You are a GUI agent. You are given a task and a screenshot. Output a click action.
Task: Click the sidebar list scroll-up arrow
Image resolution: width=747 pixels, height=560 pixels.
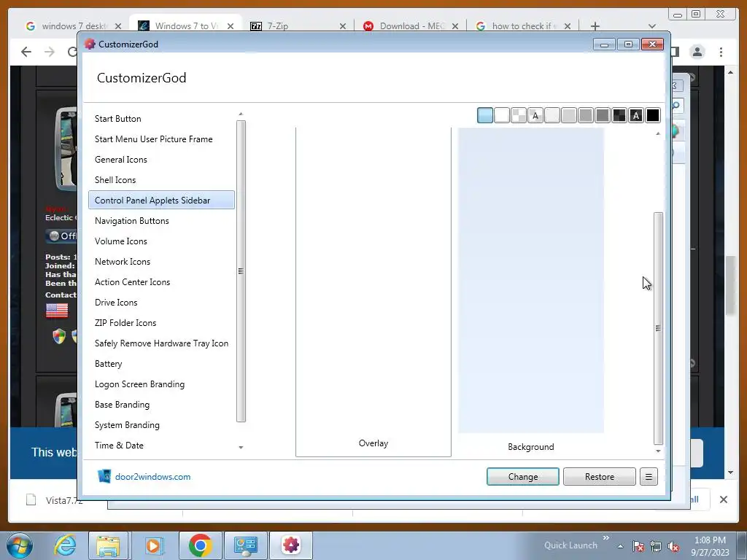(241, 114)
